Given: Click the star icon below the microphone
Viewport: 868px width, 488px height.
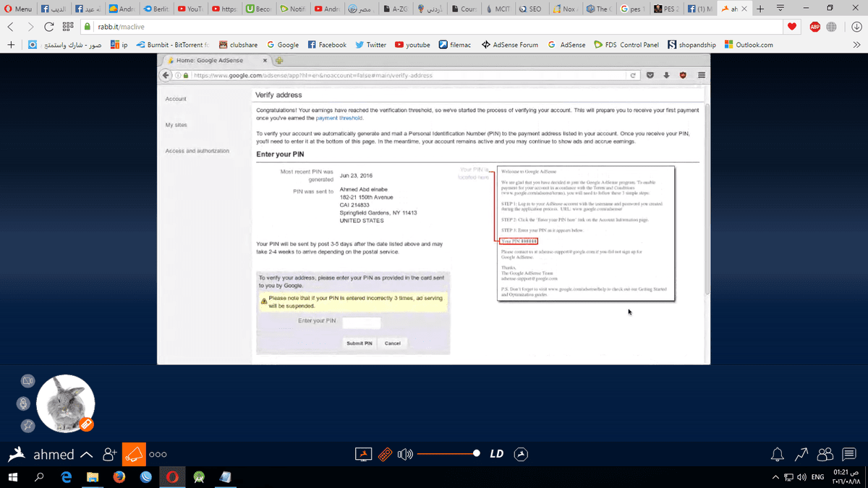Looking at the screenshot, I should pos(27,426).
